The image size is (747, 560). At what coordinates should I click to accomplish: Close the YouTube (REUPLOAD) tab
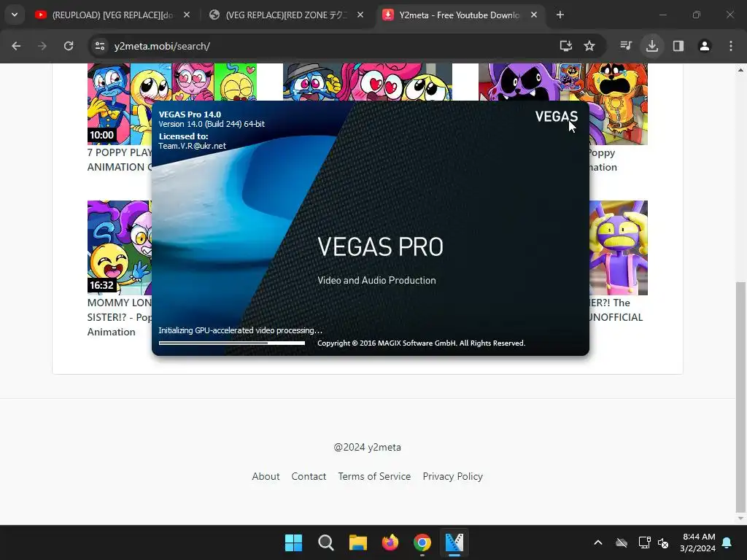click(x=187, y=15)
